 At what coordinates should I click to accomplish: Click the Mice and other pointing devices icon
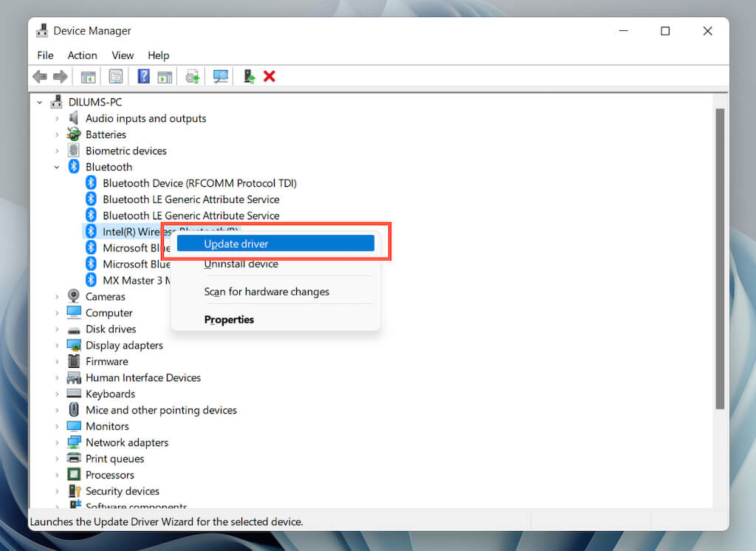[74, 410]
